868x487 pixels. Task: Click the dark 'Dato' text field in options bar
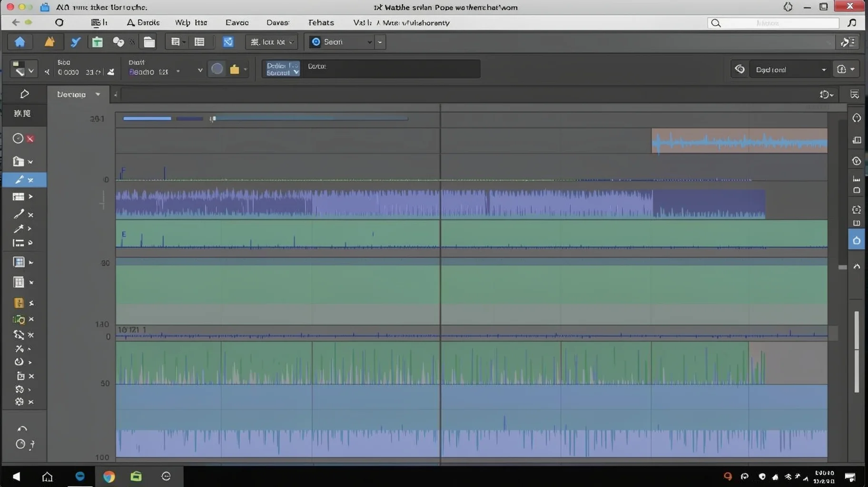tap(392, 69)
